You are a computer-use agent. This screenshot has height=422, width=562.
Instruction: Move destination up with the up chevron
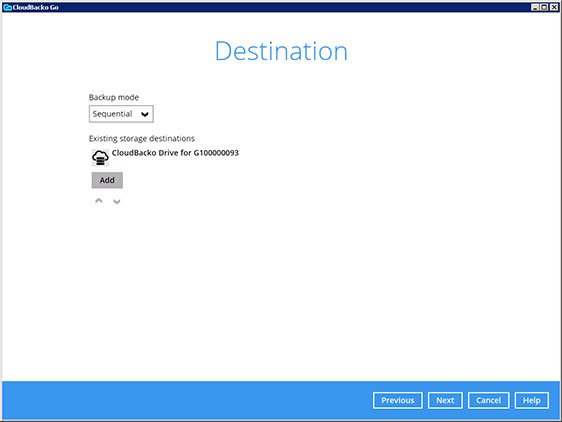click(x=99, y=201)
